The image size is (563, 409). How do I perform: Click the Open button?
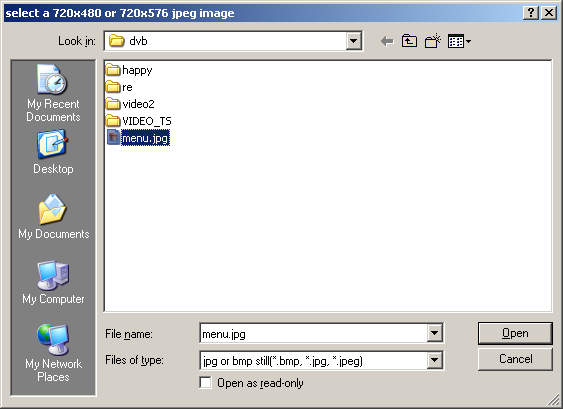click(515, 333)
